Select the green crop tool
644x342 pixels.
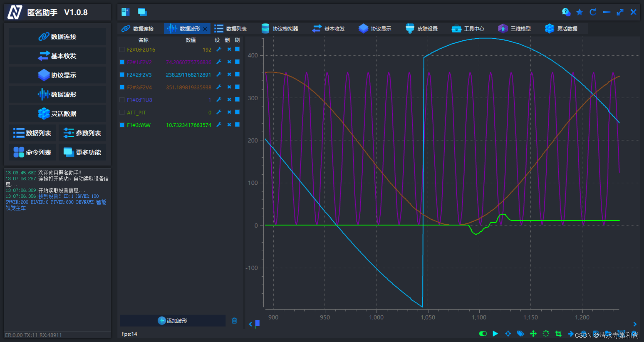(x=558, y=334)
